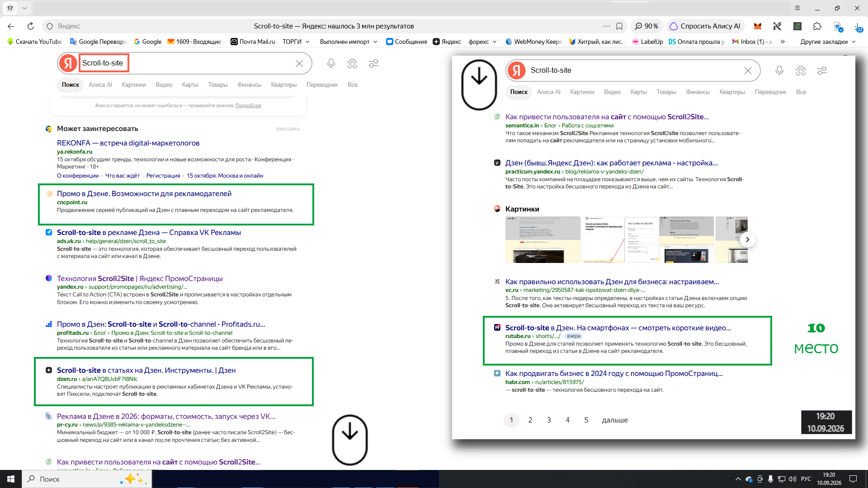
Task: Open the habr.com ПромоСтраниц result on right
Action: pos(614,373)
